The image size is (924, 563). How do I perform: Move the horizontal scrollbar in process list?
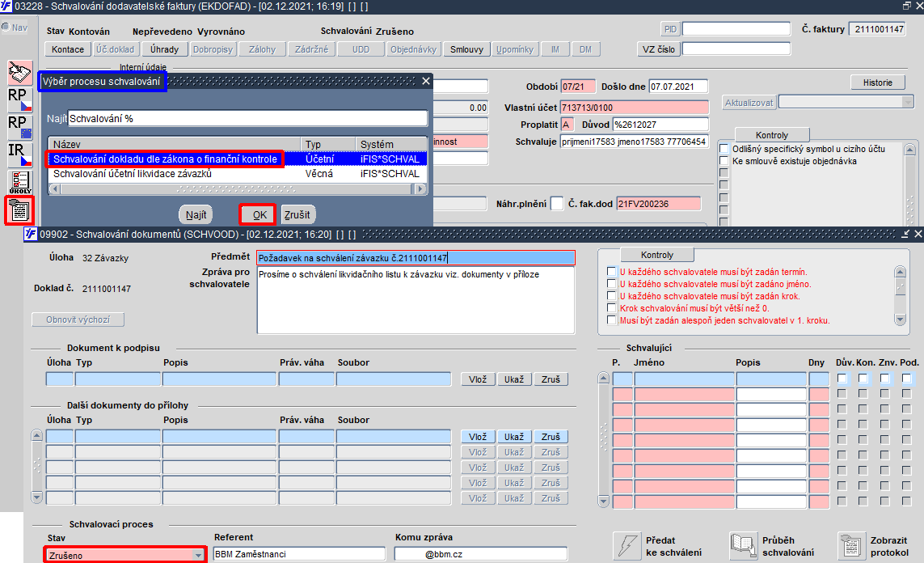point(236,189)
